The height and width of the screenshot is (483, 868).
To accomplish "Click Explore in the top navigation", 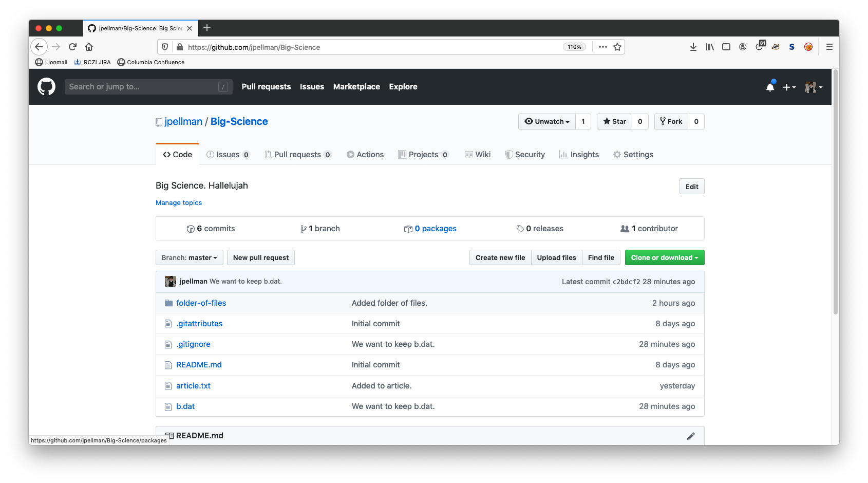I will click(x=403, y=87).
